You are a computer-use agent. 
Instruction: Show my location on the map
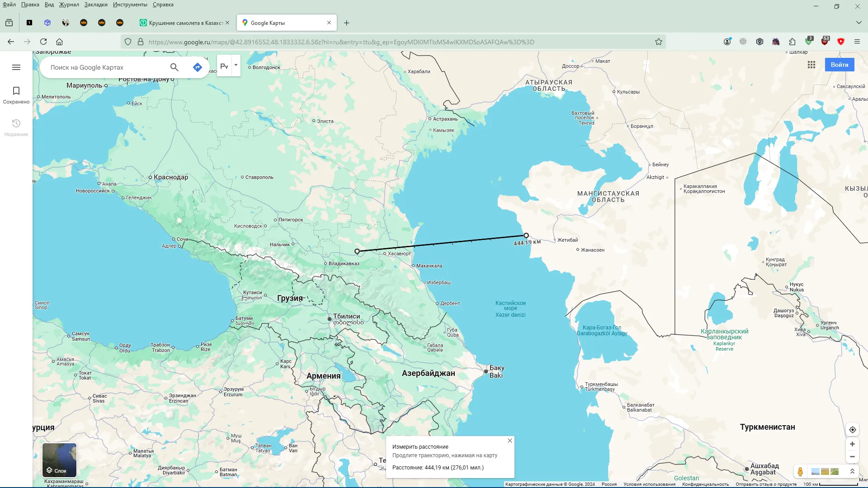(852, 430)
